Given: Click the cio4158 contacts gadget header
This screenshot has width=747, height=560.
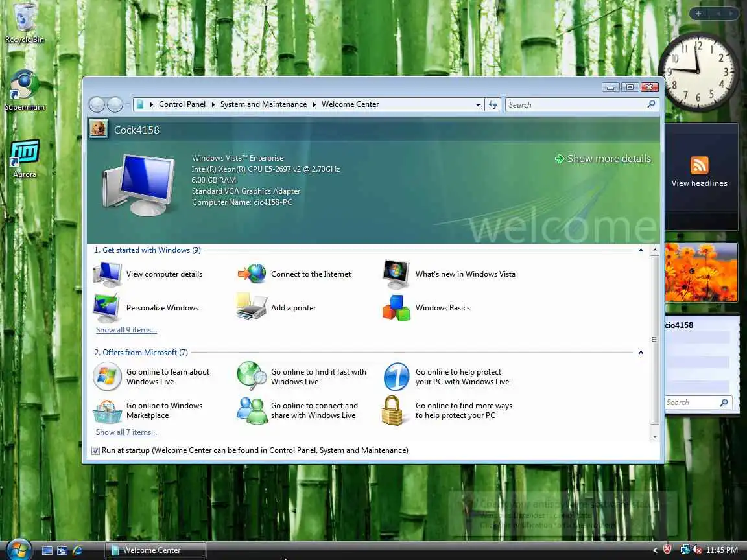Looking at the screenshot, I should 680,325.
